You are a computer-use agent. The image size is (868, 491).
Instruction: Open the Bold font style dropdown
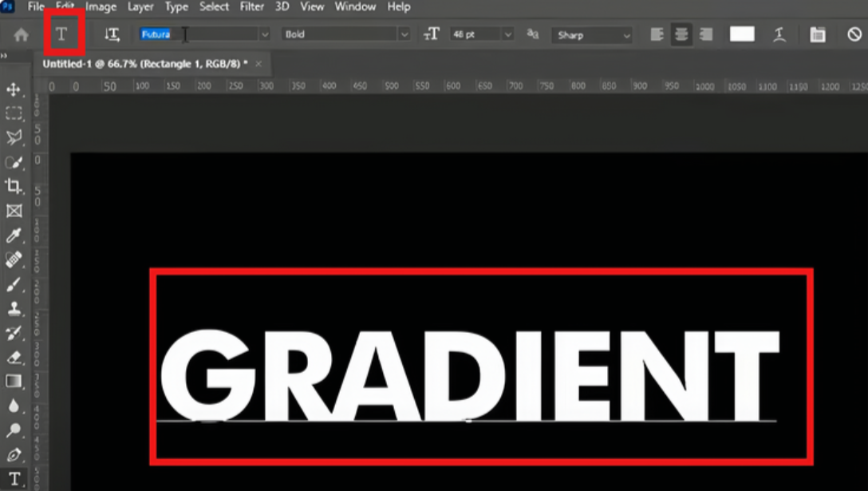[x=346, y=34]
